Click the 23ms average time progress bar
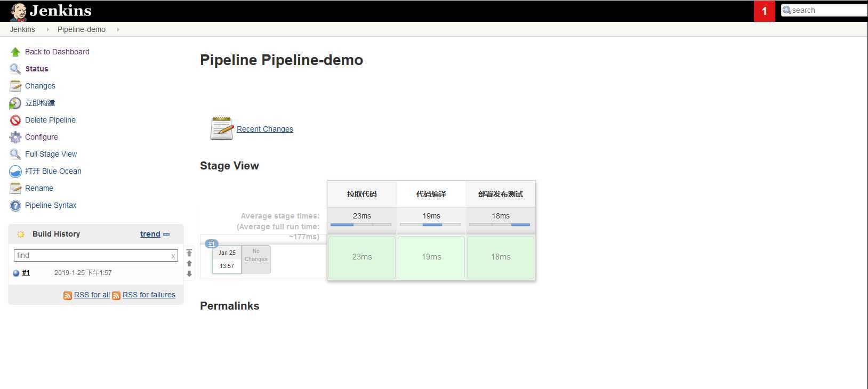 click(x=361, y=225)
